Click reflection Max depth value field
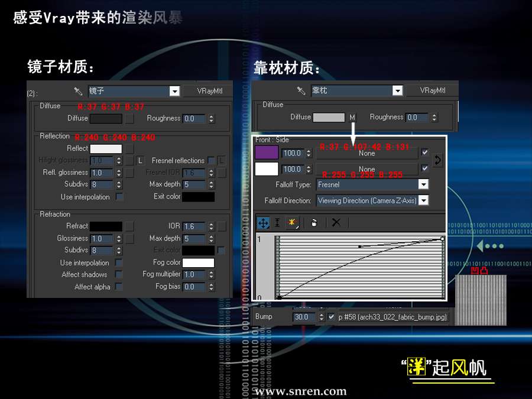The image size is (532, 399). pos(194,184)
